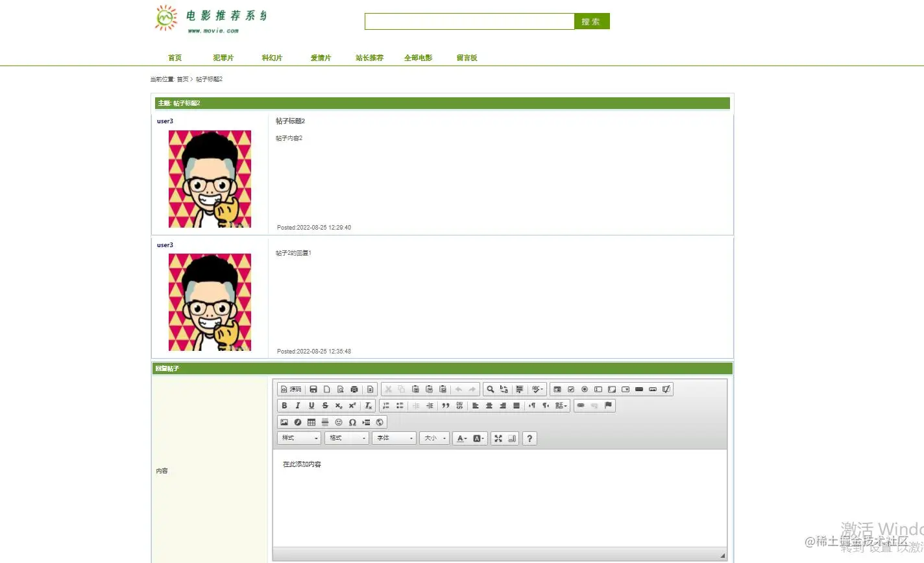
Task: Click Paste as plain text icon
Action: [x=429, y=389]
